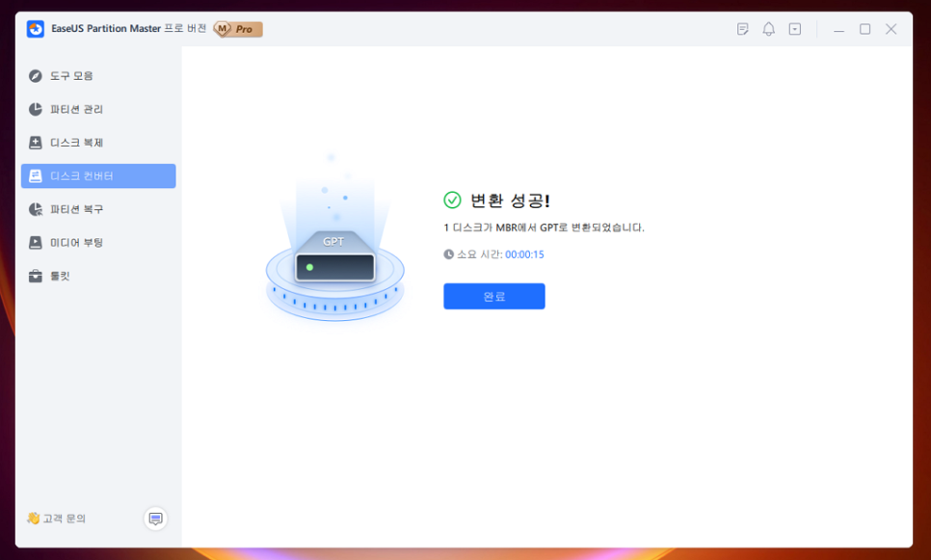This screenshot has width=931, height=560.
Task: Open the task list note icon in title bar
Action: 743,29
